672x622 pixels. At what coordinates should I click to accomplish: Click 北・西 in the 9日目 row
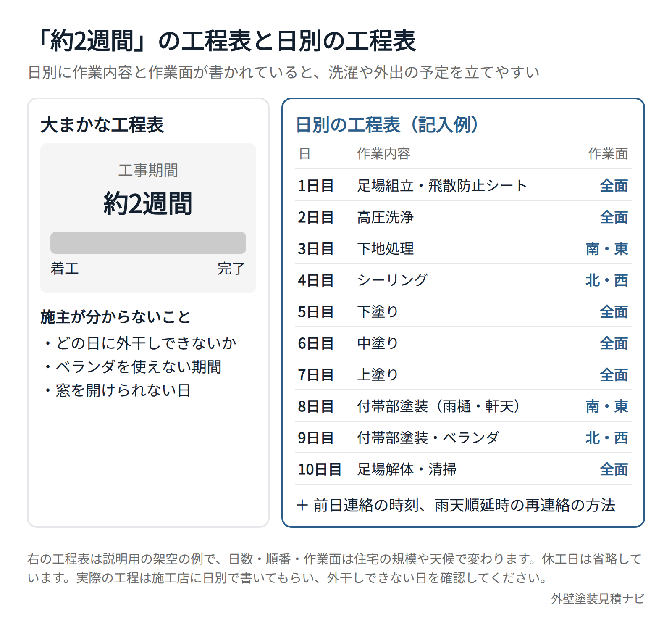point(607,438)
